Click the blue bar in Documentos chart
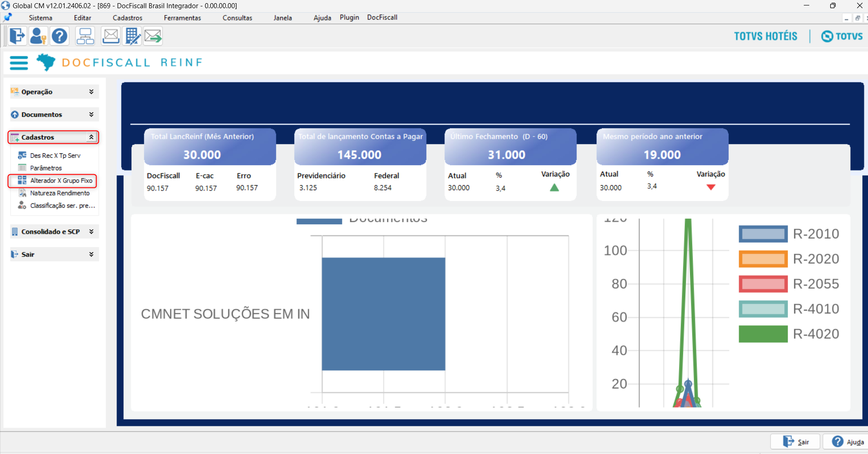The width and height of the screenshot is (868, 454). (383, 314)
